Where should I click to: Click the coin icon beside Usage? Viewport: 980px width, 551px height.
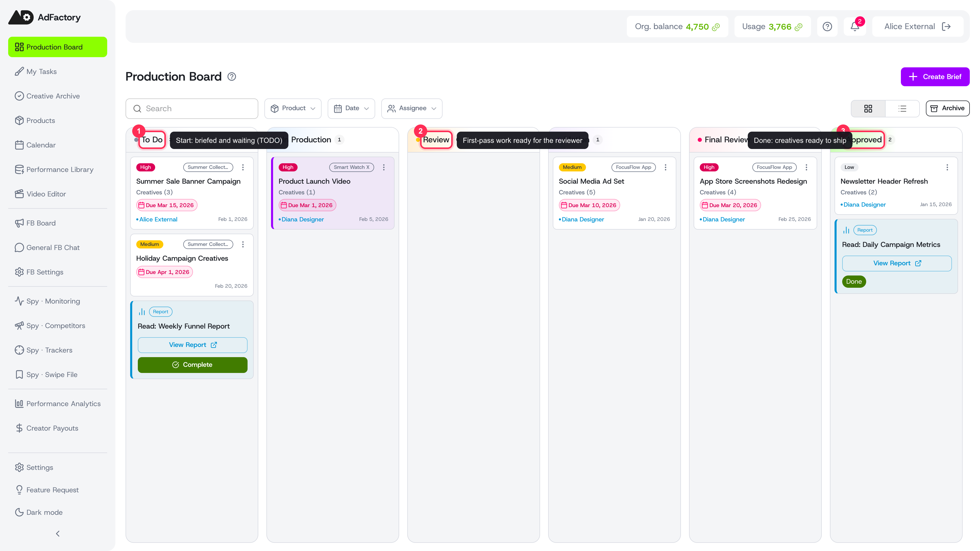[x=799, y=27]
